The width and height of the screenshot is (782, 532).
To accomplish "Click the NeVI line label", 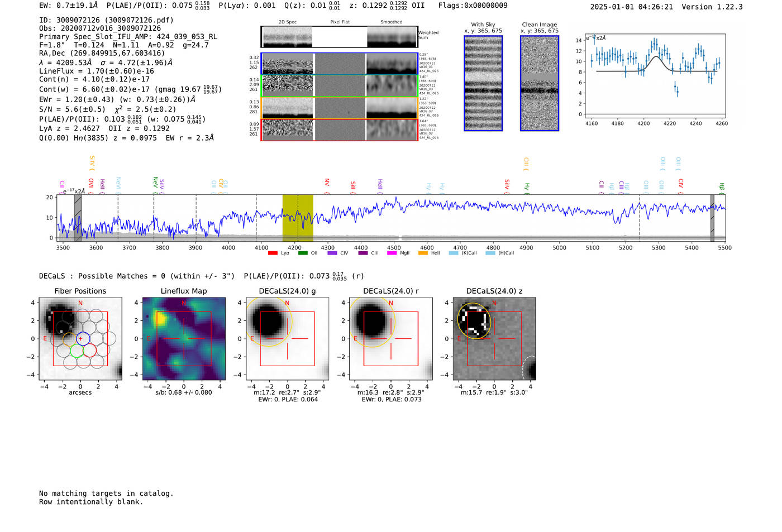I will coord(118,185).
